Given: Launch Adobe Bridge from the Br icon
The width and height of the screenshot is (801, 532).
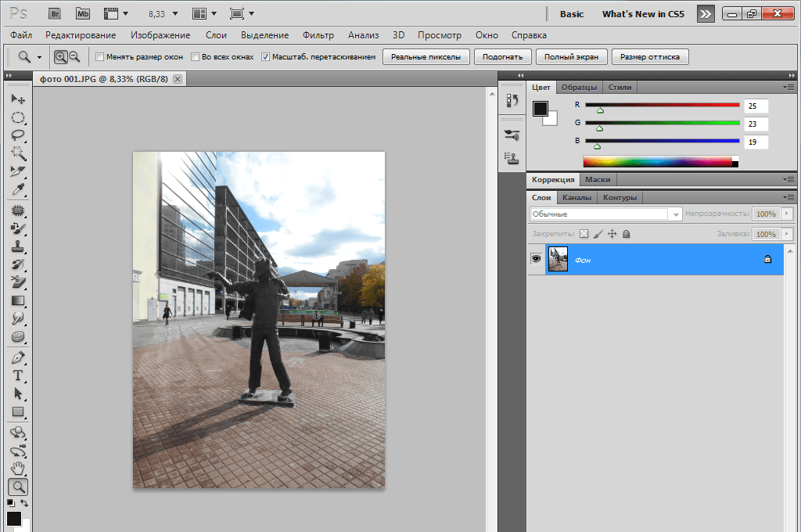Looking at the screenshot, I should pos(54,14).
